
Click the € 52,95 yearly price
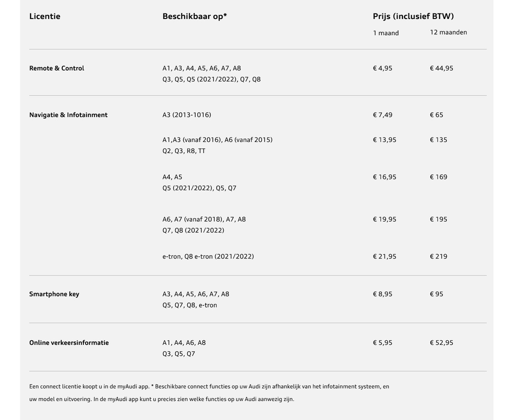[x=441, y=343]
